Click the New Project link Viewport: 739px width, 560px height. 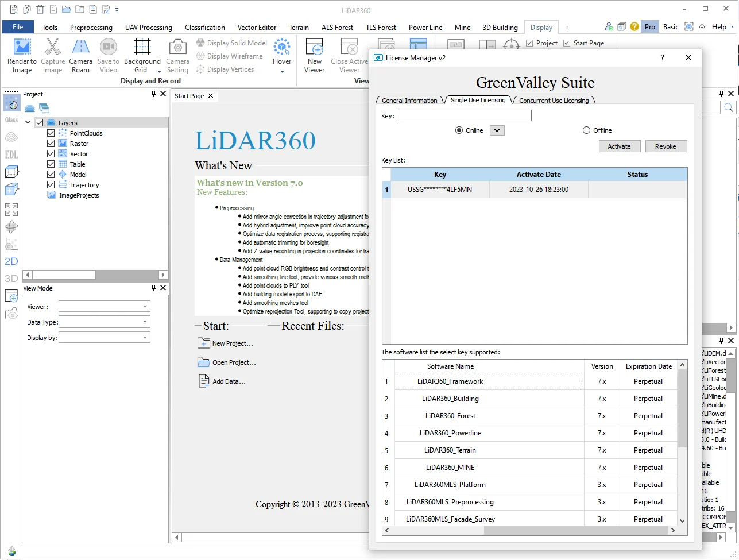226,343
